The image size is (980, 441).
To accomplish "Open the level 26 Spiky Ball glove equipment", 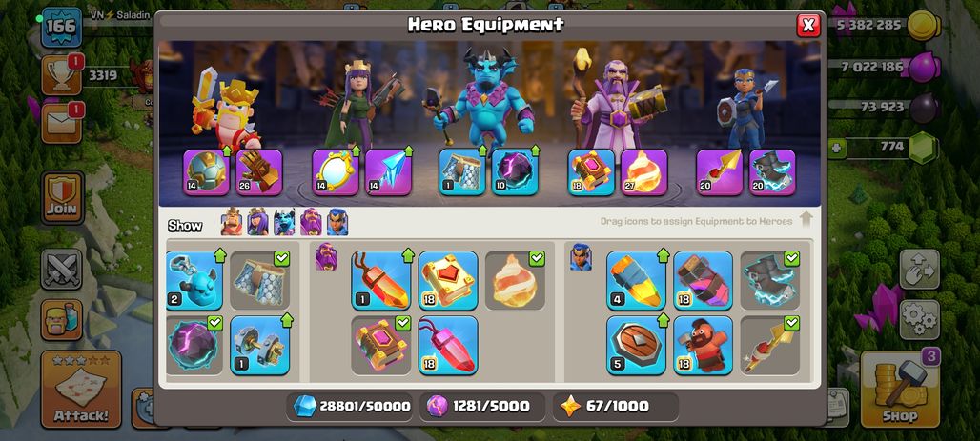I will coord(258,171).
